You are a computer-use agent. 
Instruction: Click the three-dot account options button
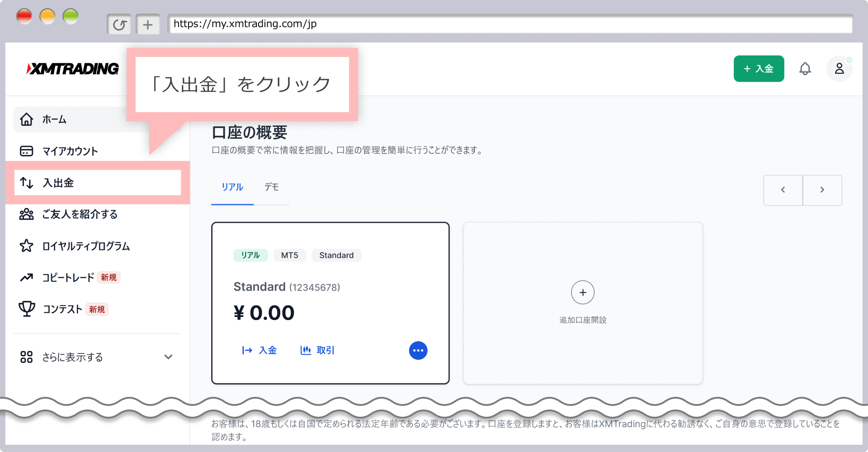(x=418, y=350)
